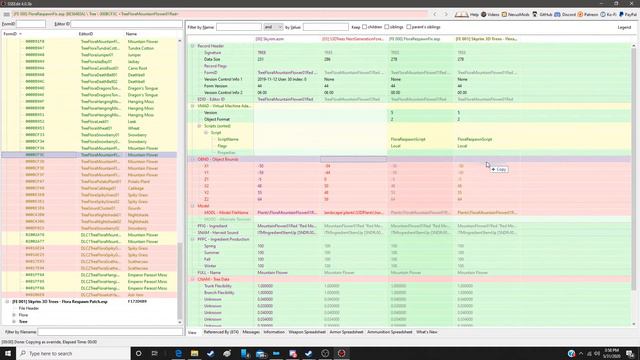Open the Videos link icon
640x360 pixels.
[x=484, y=14]
